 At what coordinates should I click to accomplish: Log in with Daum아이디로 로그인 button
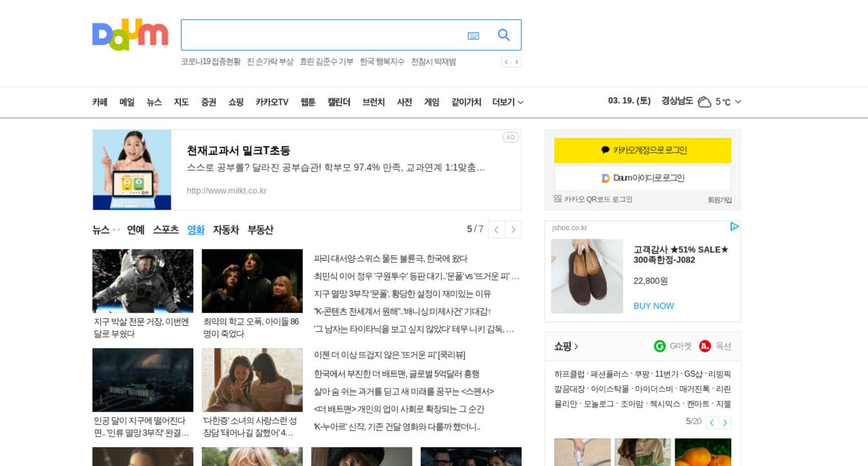pos(643,178)
